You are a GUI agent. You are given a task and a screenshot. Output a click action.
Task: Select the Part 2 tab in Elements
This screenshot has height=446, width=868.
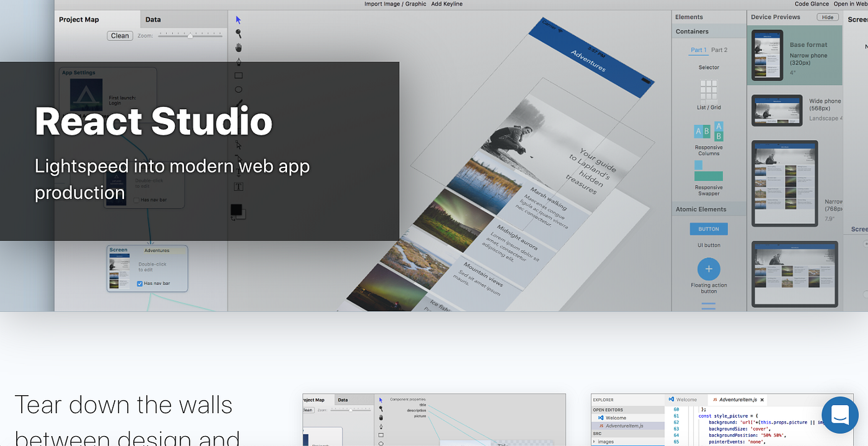coord(719,50)
